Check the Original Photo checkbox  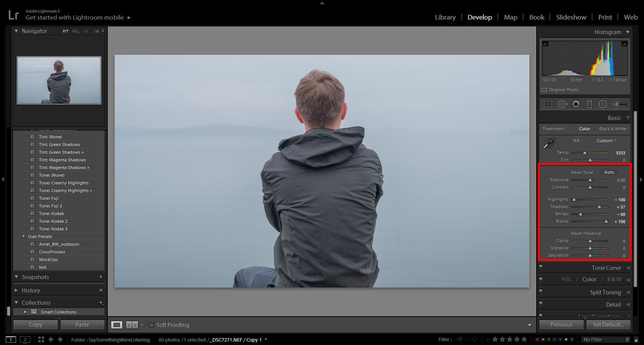pos(544,90)
